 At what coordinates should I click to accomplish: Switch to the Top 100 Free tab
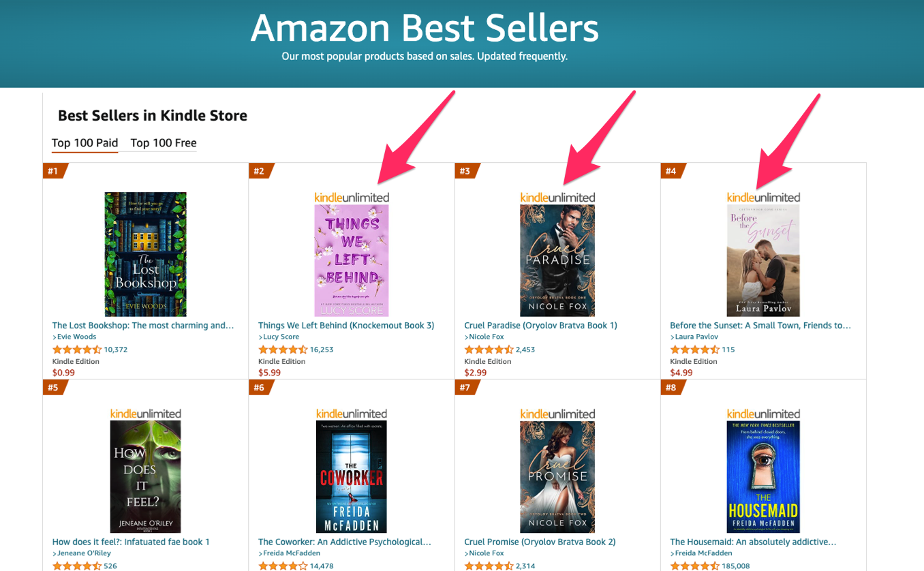pos(164,143)
